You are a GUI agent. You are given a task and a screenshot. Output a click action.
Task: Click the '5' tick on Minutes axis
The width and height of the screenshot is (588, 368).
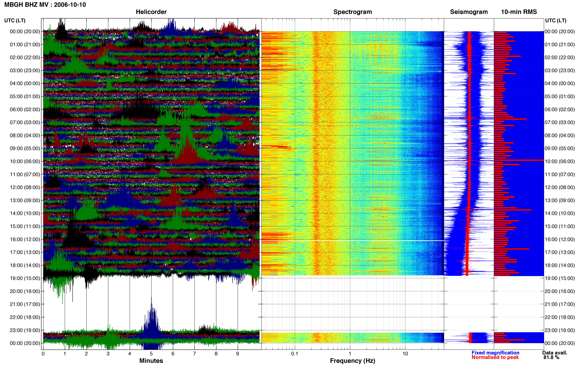point(151,354)
